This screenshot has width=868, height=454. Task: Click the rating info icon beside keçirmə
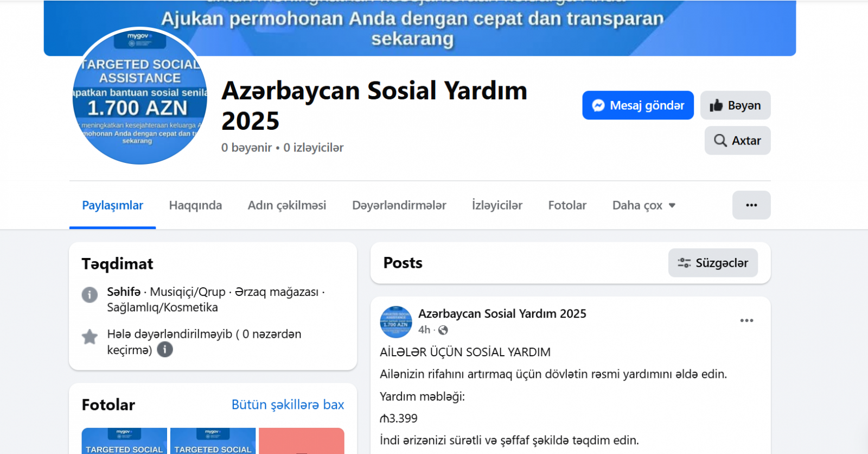pyautogui.click(x=165, y=350)
